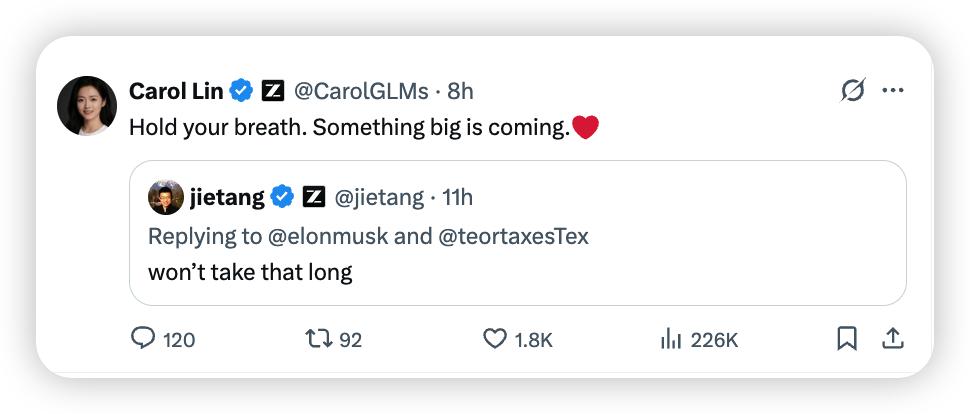Share the tweet via upload icon
Image resolution: width=970 pixels, height=414 pixels.
coord(892,339)
